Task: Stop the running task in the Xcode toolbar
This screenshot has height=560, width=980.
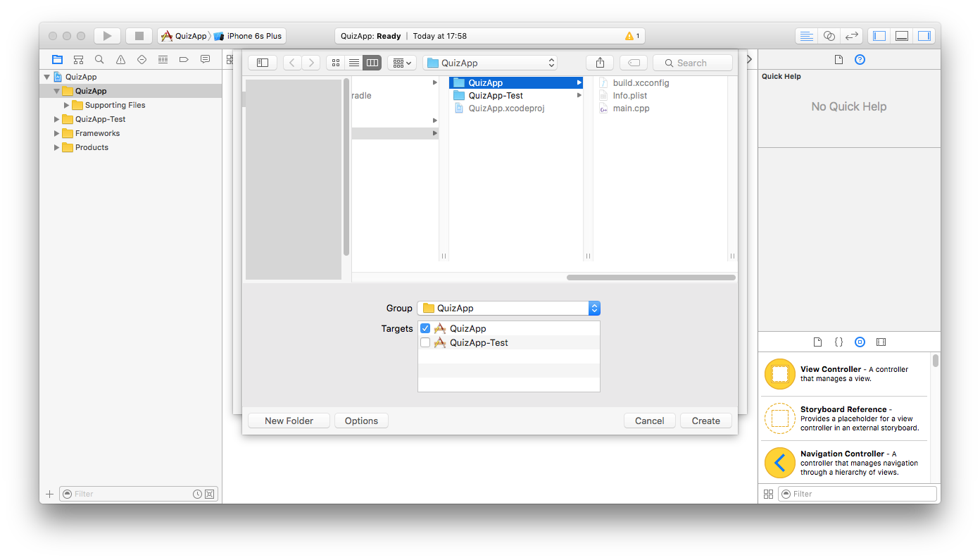Action: (x=139, y=36)
